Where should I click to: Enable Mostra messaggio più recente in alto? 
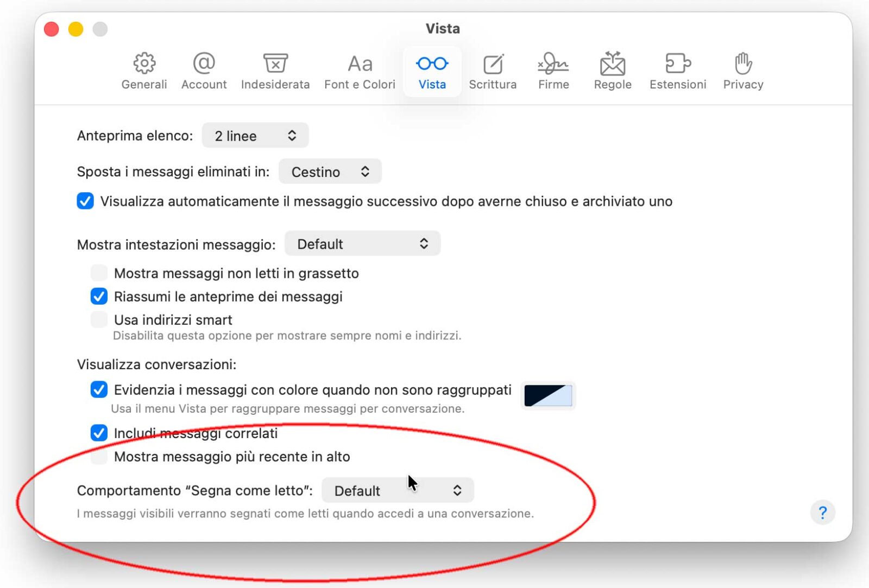click(x=98, y=456)
